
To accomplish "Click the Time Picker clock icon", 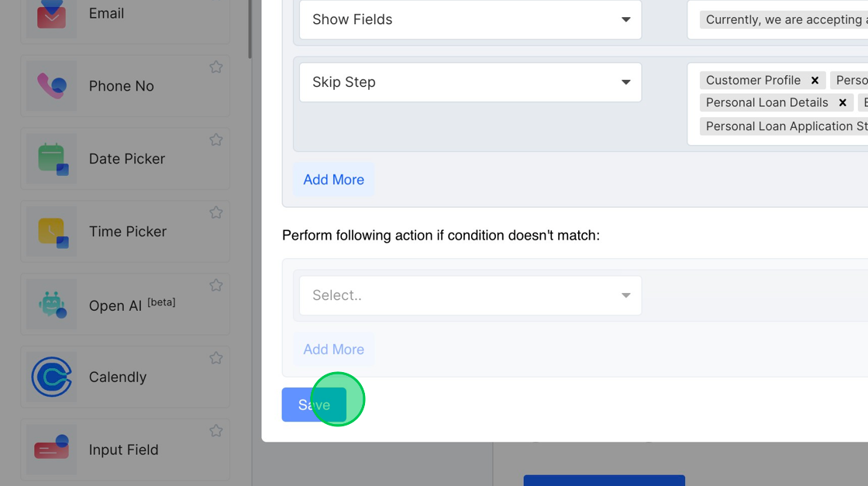I will (x=51, y=232).
